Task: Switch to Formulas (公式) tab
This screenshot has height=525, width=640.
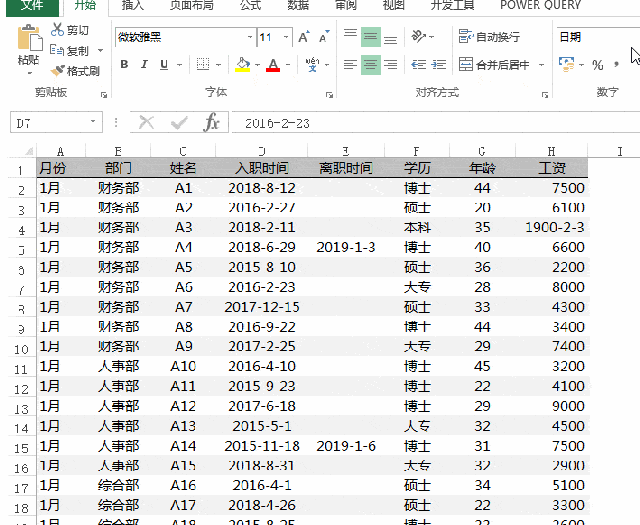Action: (x=250, y=5)
